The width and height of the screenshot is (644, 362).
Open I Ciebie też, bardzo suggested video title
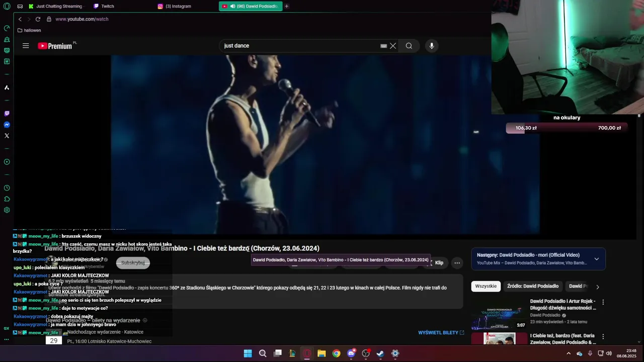(x=563, y=339)
